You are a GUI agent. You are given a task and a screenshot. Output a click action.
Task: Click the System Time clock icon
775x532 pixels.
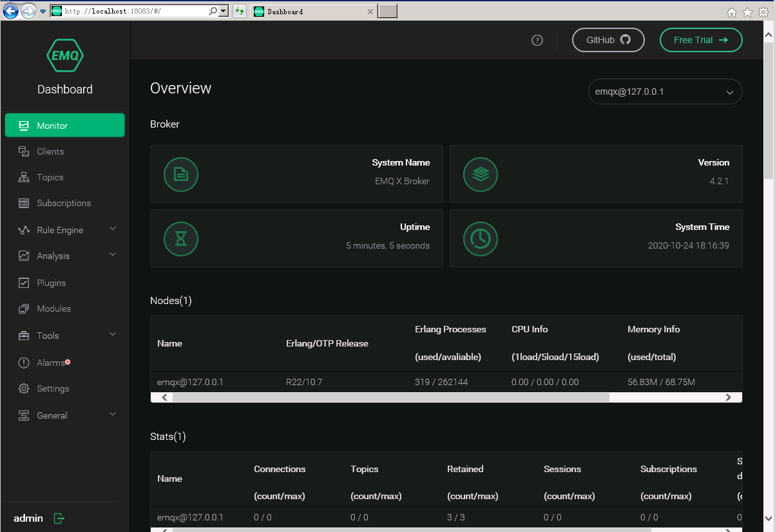(480, 239)
